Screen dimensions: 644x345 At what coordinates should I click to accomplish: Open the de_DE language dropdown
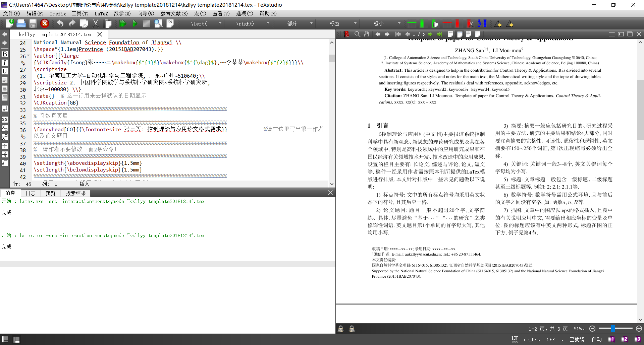pos(531,339)
